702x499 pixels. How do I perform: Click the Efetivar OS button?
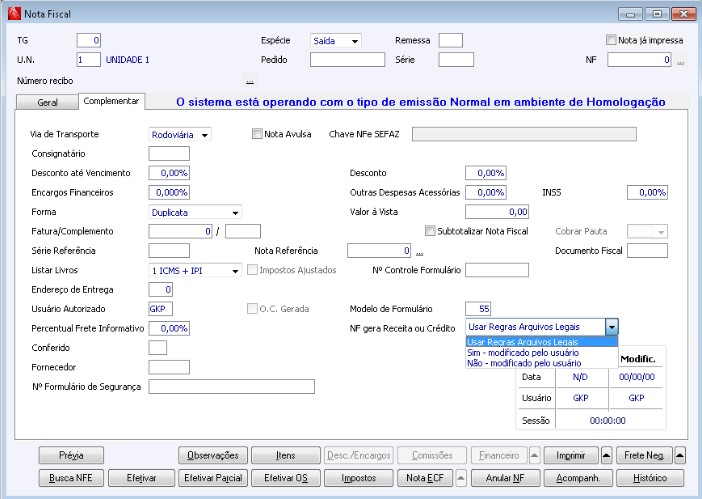pos(286,478)
